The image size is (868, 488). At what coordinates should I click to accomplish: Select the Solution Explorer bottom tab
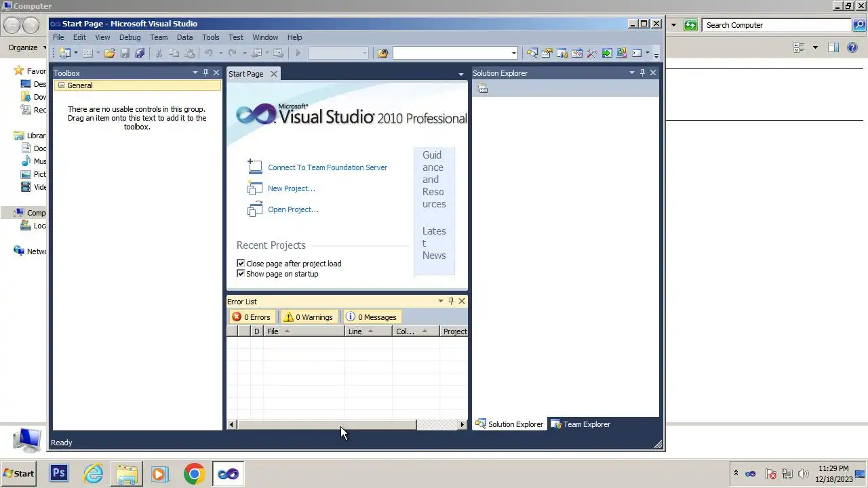[x=510, y=424]
